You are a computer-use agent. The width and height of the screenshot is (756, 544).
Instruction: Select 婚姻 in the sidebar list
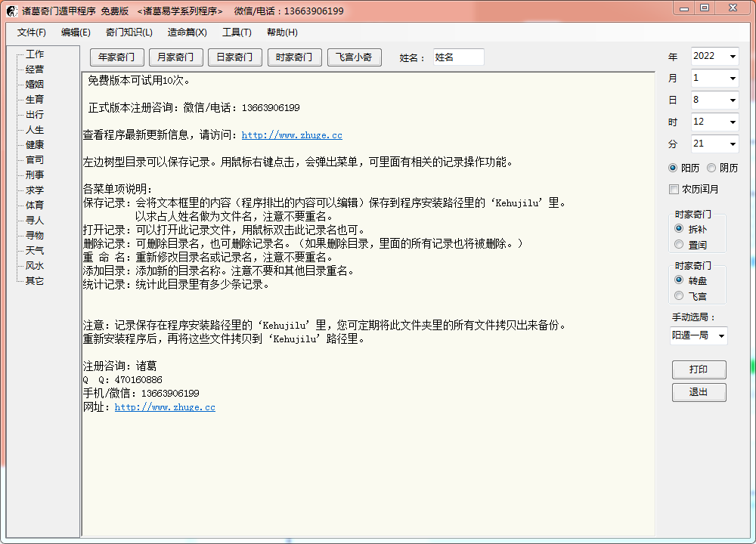(35, 84)
